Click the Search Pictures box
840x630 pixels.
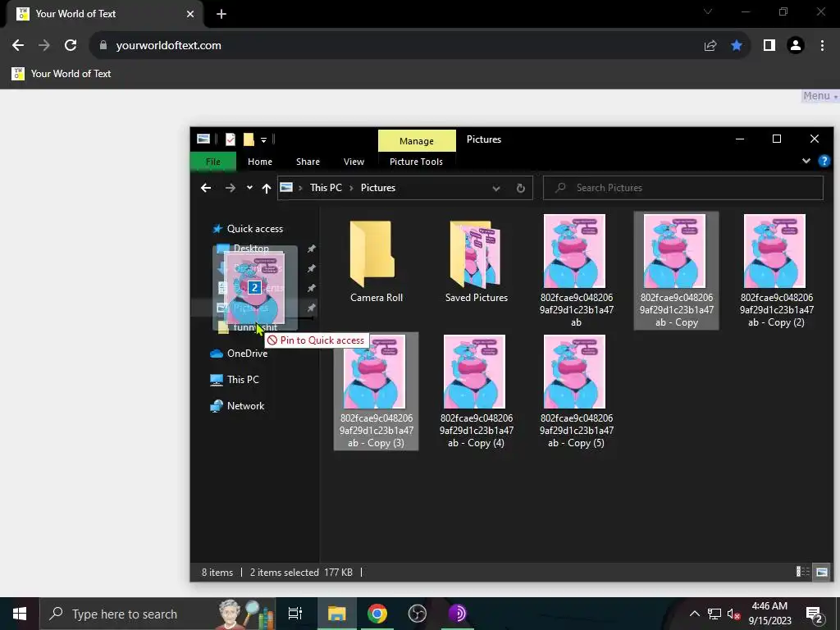point(683,188)
